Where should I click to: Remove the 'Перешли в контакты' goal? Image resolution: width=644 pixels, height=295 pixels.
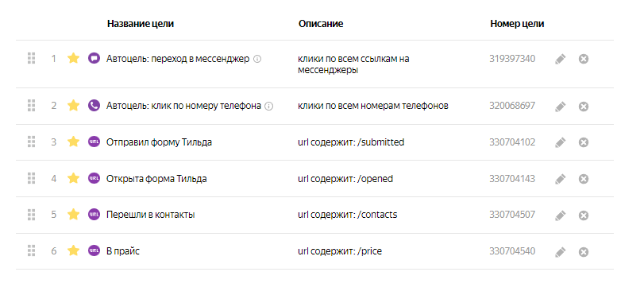tap(583, 215)
